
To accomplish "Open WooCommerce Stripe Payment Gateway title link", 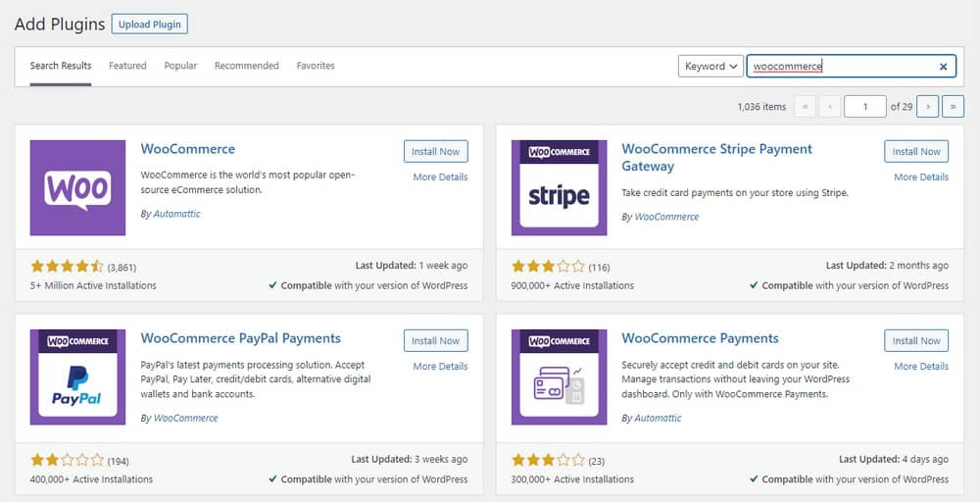I will [x=717, y=158].
